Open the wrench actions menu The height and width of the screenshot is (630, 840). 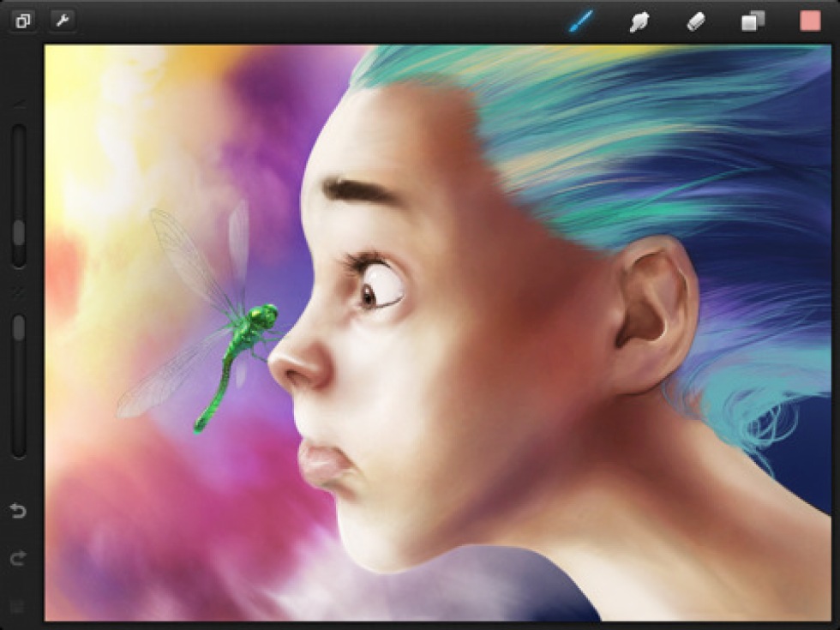(63, 21)
